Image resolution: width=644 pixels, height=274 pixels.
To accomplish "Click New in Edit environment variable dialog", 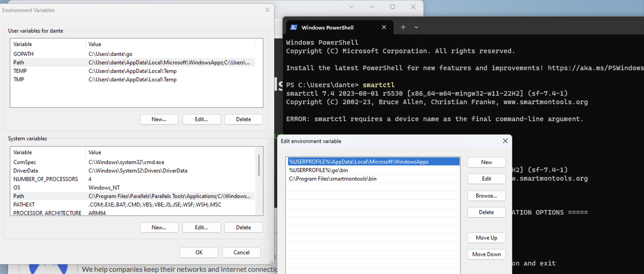I will [x=486, y=162].
